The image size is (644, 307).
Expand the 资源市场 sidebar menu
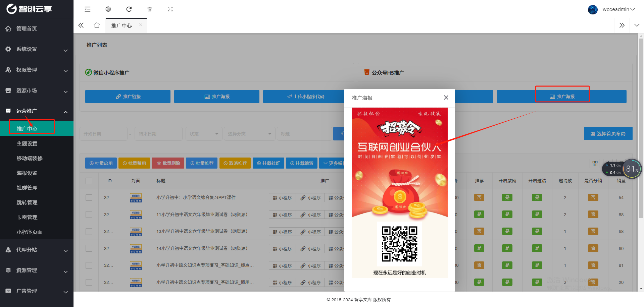click(37, 90)
